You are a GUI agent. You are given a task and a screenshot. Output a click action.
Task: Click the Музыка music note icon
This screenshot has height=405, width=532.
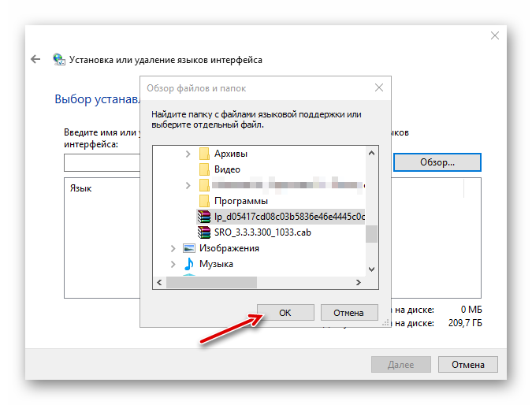189,264
